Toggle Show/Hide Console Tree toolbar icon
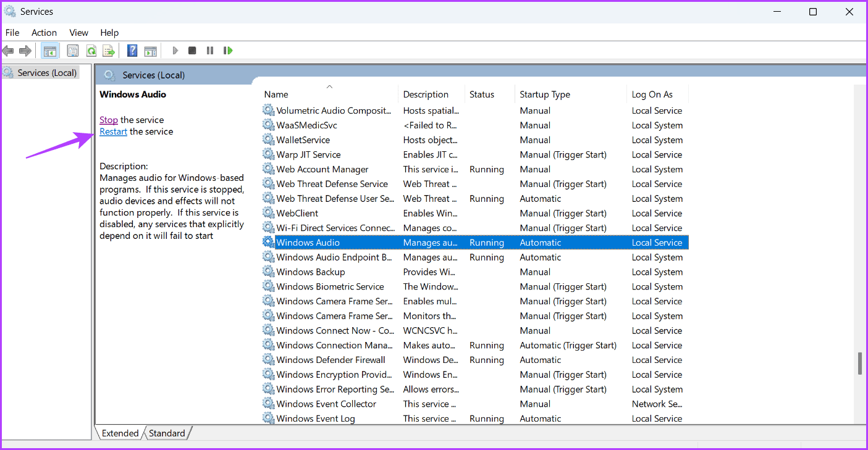The width and height of the screenshot is (868, 450). coord(50,51)
